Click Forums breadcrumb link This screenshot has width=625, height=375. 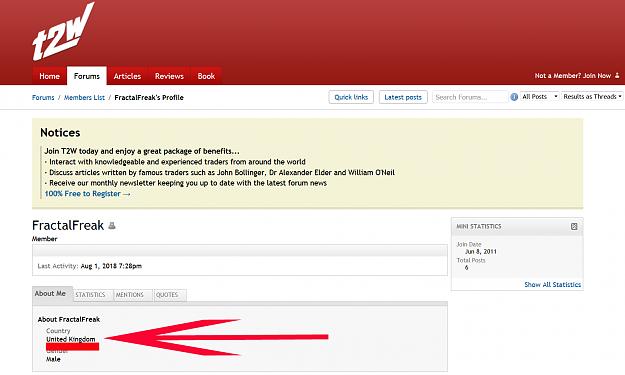click(x=43, y=98)
